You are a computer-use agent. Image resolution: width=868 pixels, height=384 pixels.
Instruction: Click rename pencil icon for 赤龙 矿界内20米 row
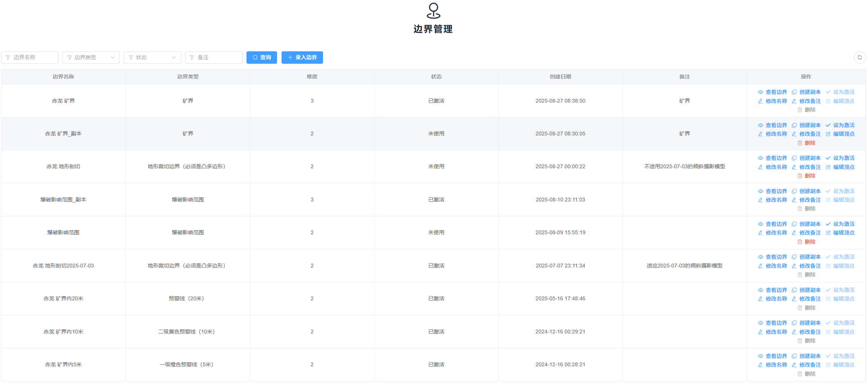pyautogui.click(x=760, y=299)
